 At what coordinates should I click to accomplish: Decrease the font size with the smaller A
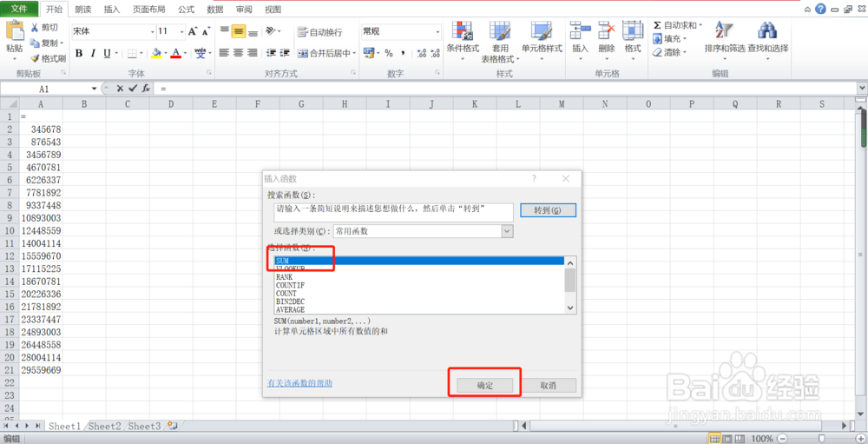point(206,31)
